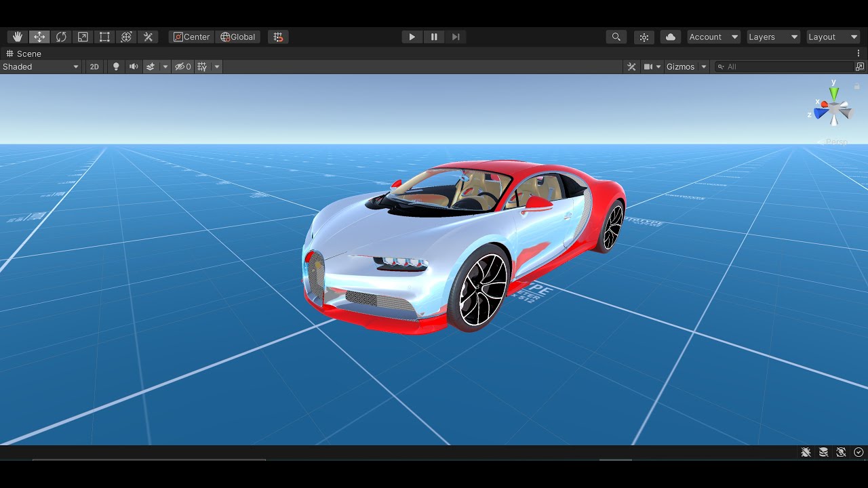Viewport: 868px width, 488px height.
Task: Expand the Gizmos dropdown arrow
Action: coord(704,66)
